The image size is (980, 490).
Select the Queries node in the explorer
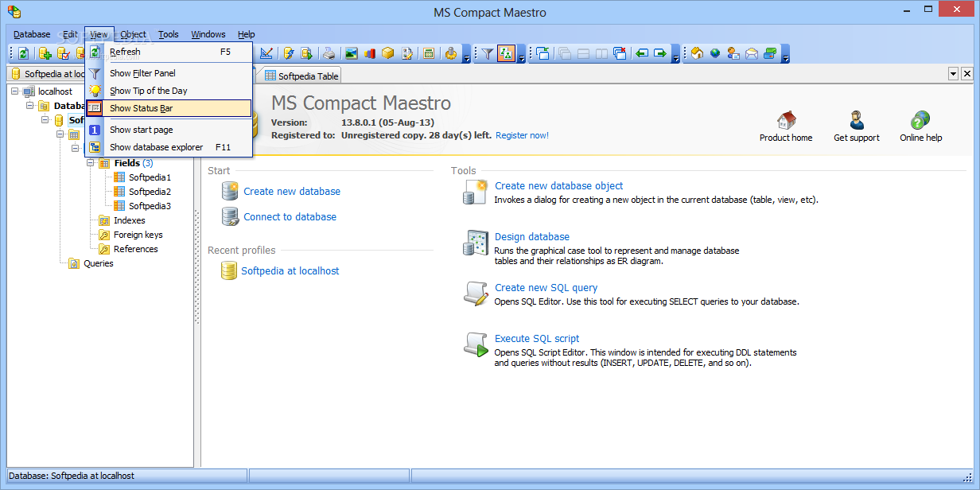click(99, 263)
